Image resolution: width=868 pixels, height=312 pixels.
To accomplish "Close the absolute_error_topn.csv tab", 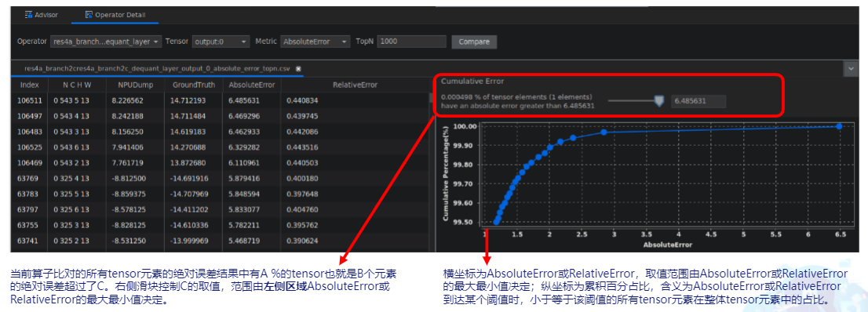I will coord(298,69).
